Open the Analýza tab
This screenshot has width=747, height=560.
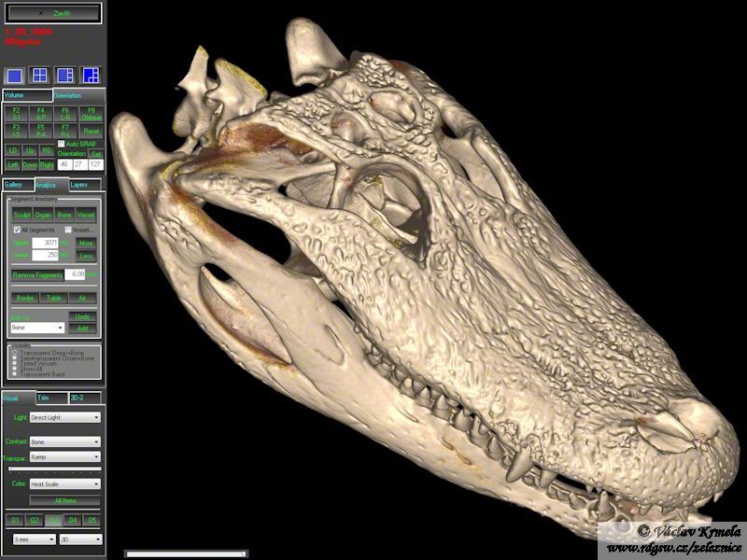[51, 185]
